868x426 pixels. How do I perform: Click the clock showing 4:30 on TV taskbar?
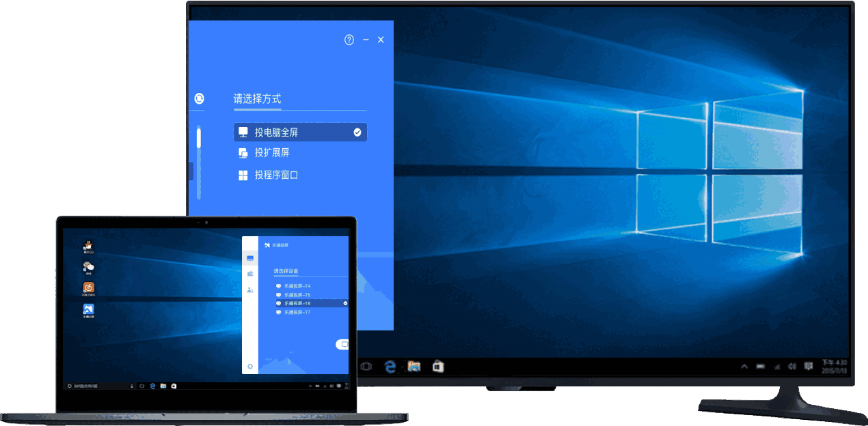(x=834, y=366)
